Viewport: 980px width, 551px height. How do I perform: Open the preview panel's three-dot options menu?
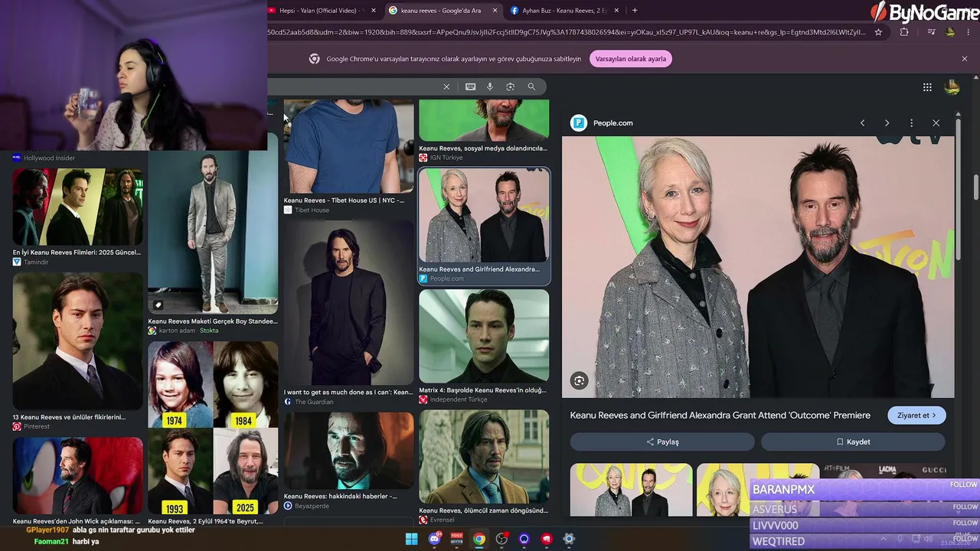[x=911, y=123]
